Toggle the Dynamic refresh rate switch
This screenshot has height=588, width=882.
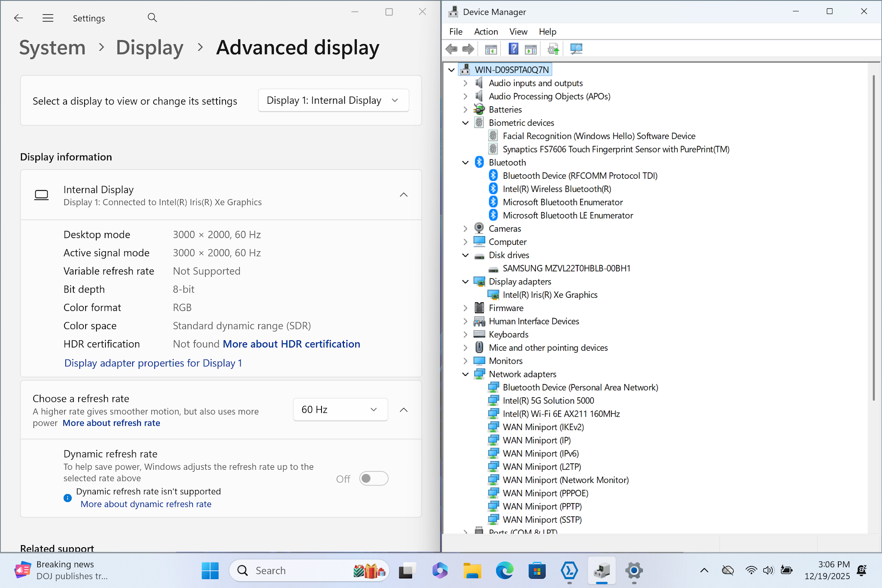pyautogui.click(x=374, y=479)
